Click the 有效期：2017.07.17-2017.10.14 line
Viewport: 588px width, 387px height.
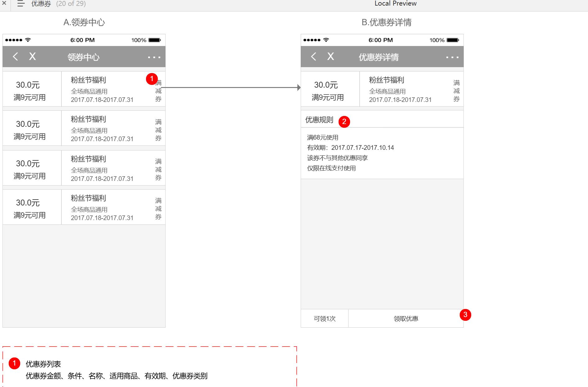[350, 148]
